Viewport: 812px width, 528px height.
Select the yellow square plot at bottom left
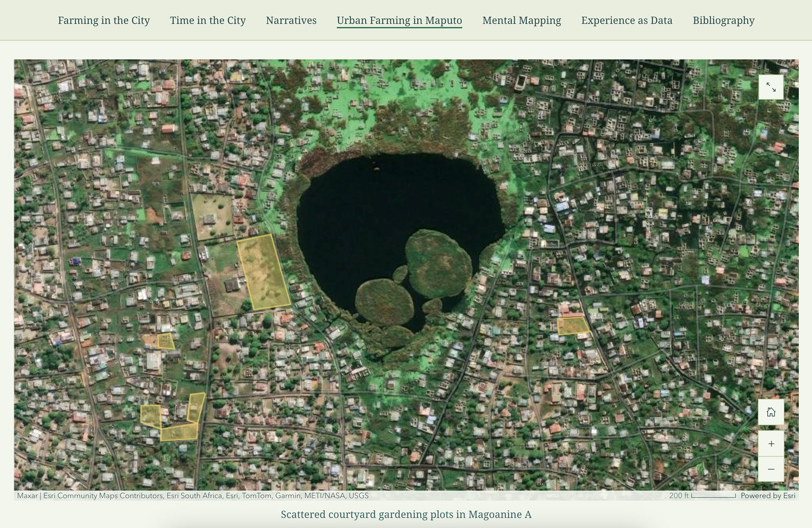pos(151,415)
